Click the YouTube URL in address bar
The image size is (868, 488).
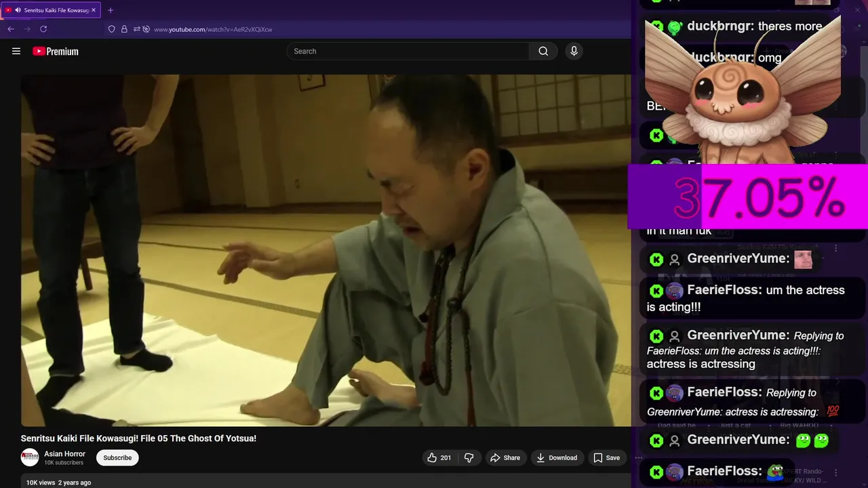coord(213,29)
